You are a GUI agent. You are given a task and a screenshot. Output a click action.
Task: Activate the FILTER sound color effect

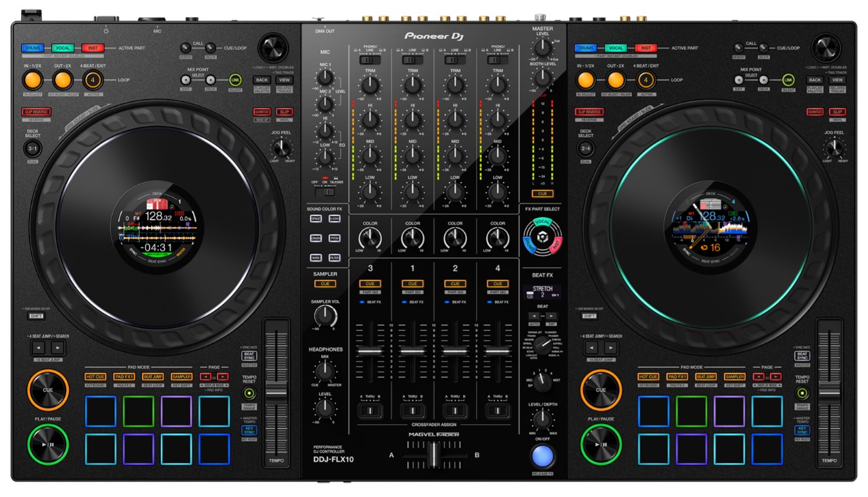(x=334, y=258)
